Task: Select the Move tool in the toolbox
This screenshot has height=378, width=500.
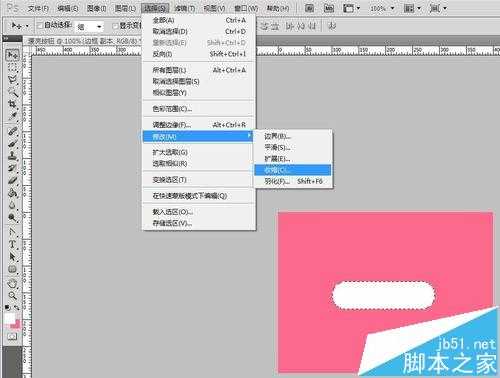Action: tap(12, 54)
